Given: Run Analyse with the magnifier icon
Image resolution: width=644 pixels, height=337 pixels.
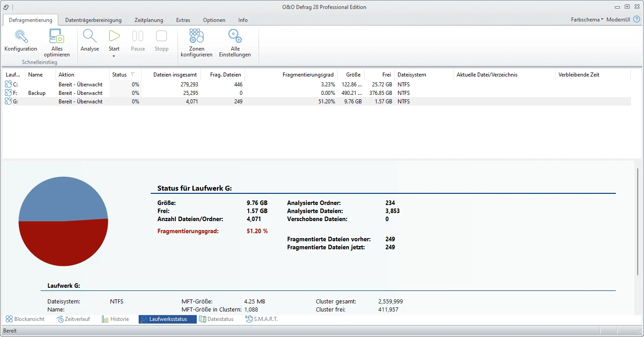Looking at the screenshot, I should (x=89, y=36).
